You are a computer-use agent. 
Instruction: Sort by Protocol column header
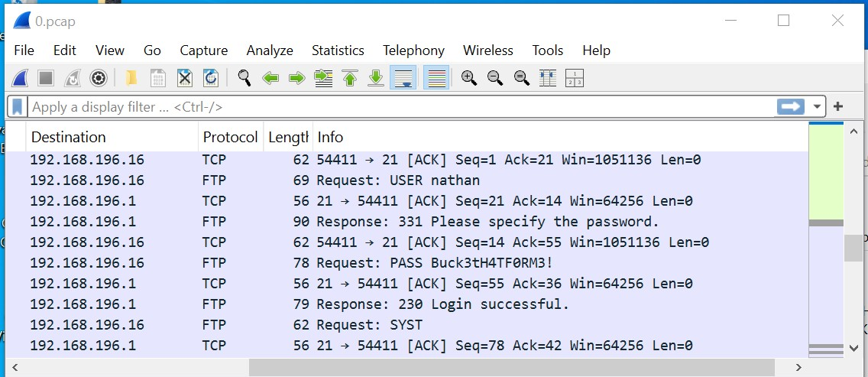tap(231, 137)
